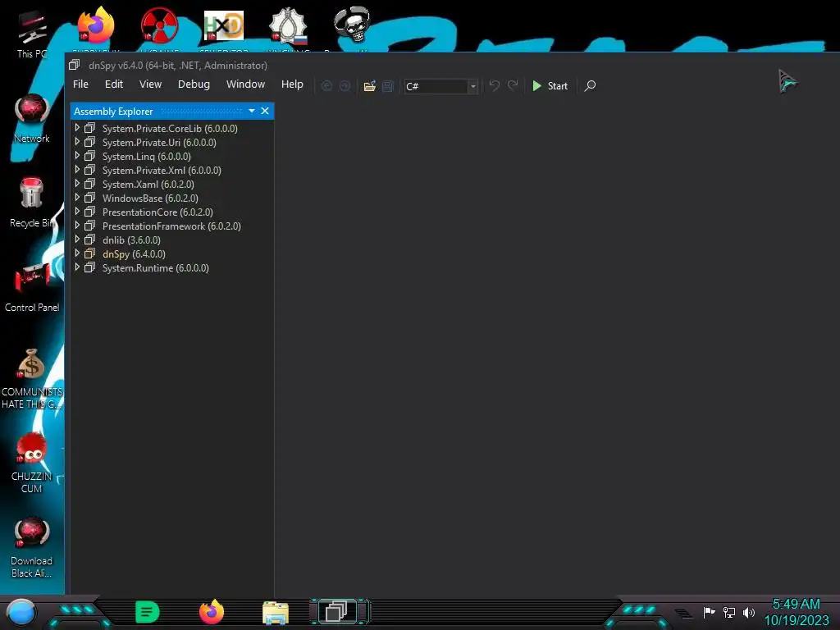Click the taskbar clock 5:49 AM
This screenshot has height=630, width=840.
coord(796,604)
